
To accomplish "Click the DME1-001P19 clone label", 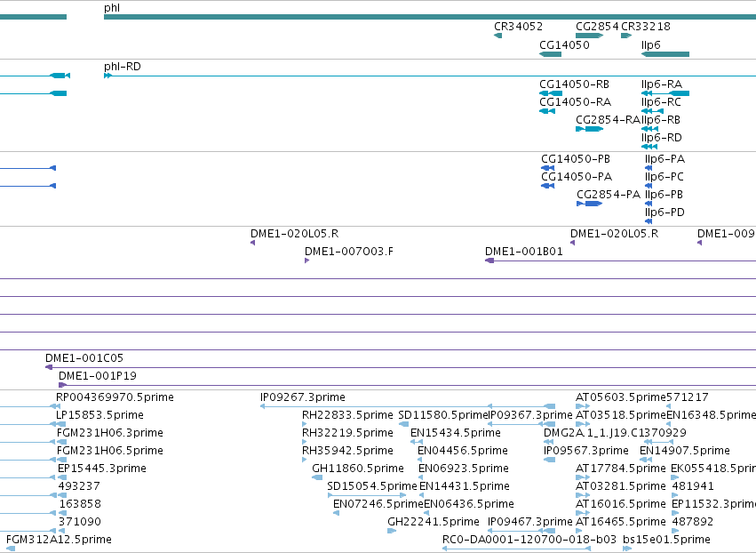I will click(98, 376).
